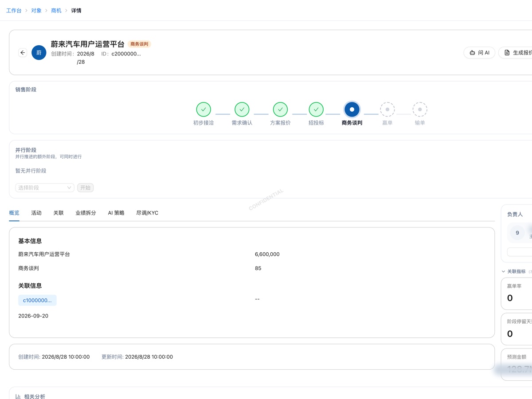Select the 需求确认 stage circle
The image size is (532, 399).
(242, 109)
